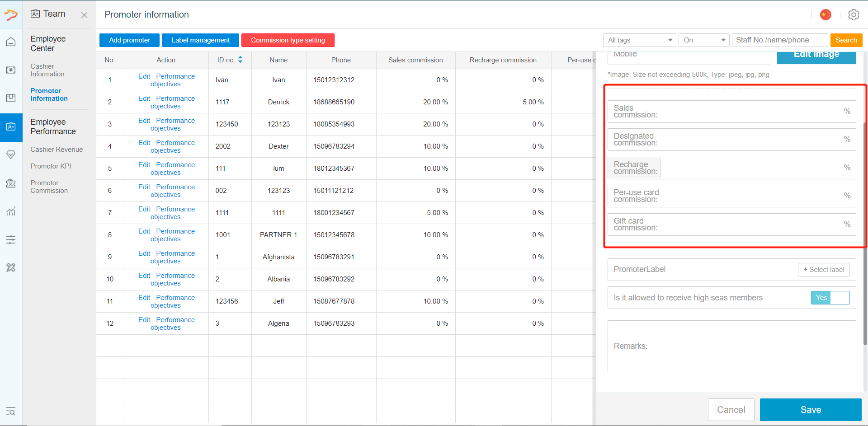
Task: Click the China flag language icon
Action: tap(826, 15)
